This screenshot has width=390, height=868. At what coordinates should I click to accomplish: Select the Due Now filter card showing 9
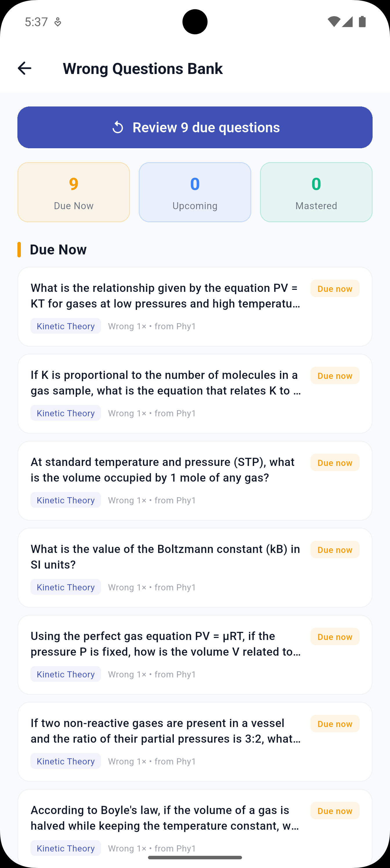(73, 192)
